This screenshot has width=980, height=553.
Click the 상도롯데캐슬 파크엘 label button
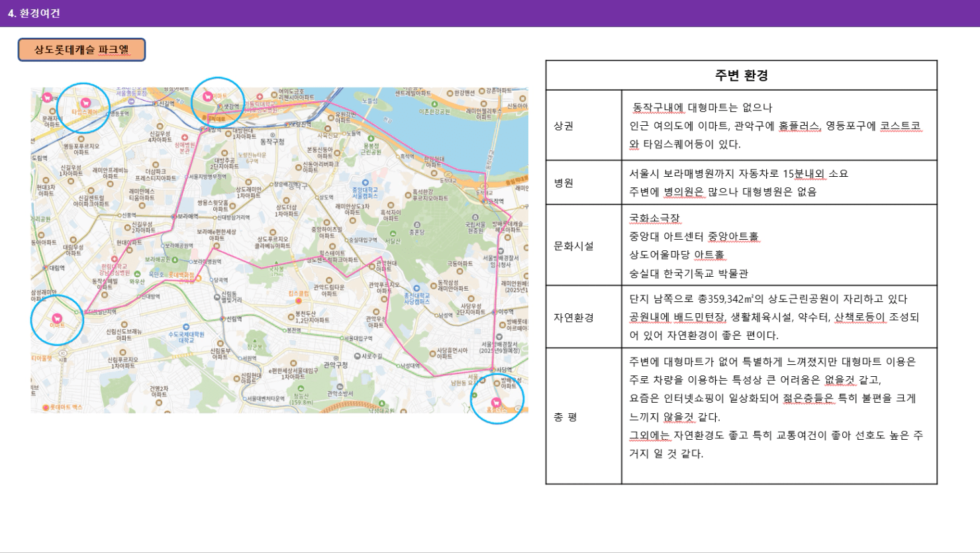[81, 50]
